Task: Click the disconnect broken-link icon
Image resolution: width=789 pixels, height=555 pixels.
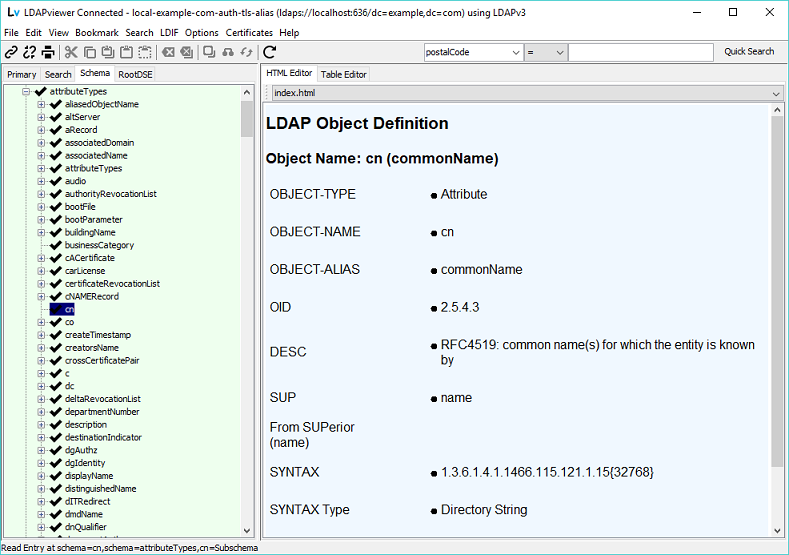Action: click(30, 52)
